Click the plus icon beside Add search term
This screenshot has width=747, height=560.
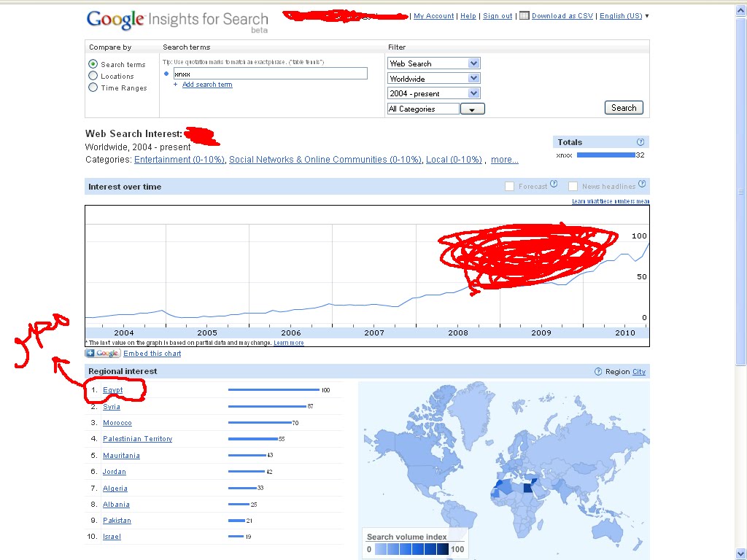175,85
